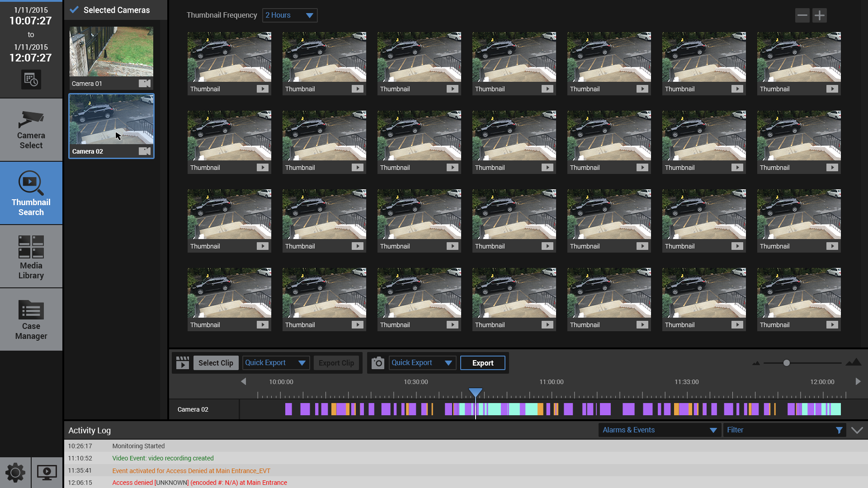Open the live monitor view icon

[x=47, y=473]
